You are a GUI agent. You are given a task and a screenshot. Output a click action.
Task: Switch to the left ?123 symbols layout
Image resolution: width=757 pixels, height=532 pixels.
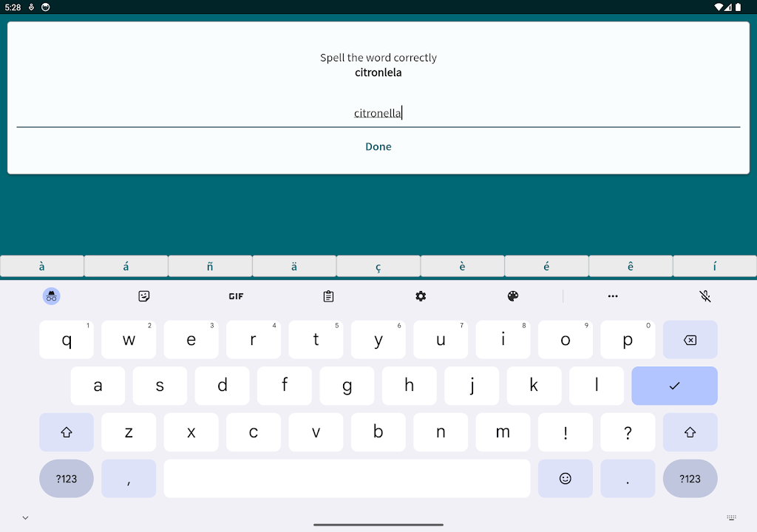point(67,479)
